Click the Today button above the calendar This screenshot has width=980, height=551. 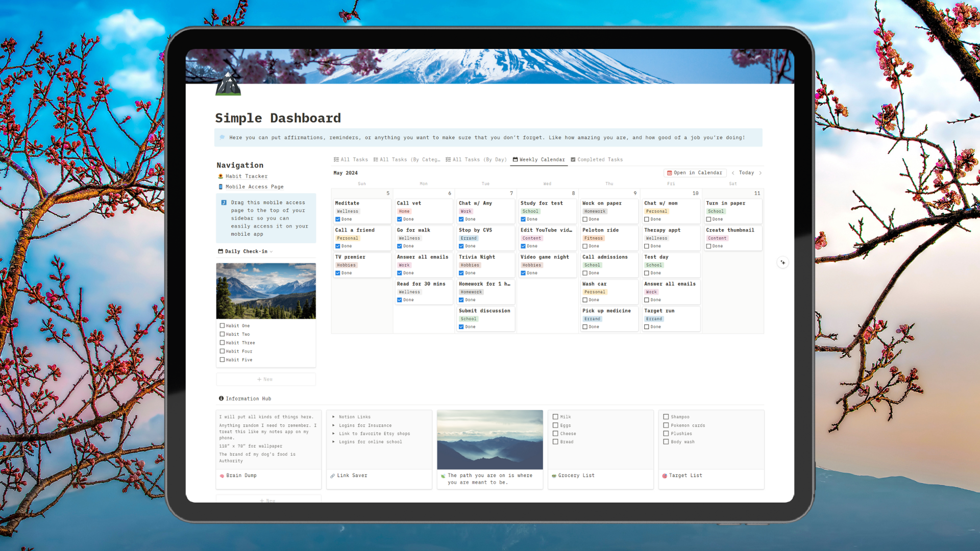746,172
